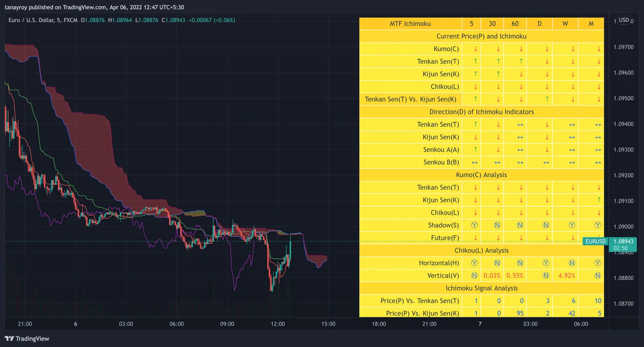Screen dimensions: 644x347
Task: Click the 15:00 time axis label
Action: [328, 324]
